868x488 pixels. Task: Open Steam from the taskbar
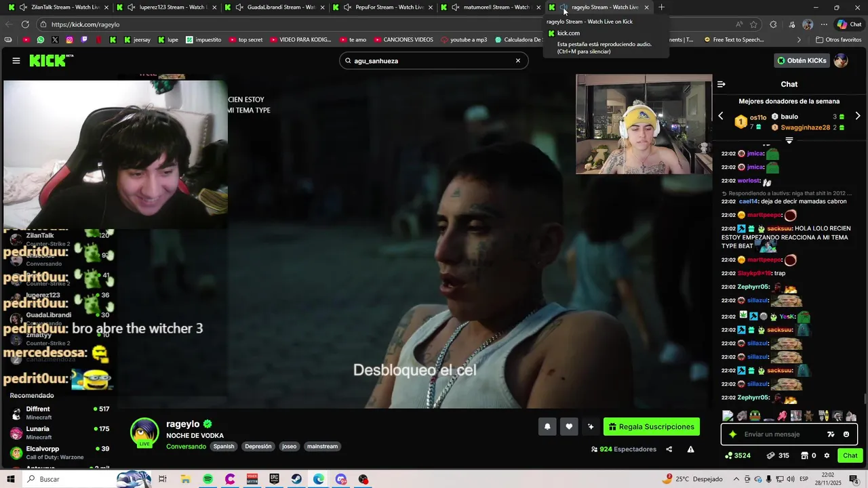pos(296,479)
